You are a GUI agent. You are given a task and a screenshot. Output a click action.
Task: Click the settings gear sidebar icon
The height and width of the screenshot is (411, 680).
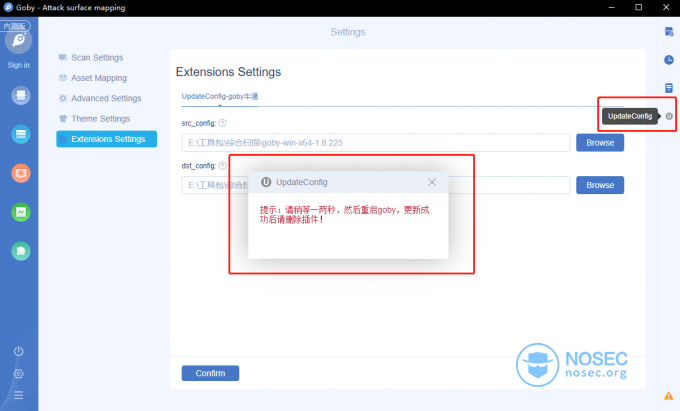click(x=19, y=374)
